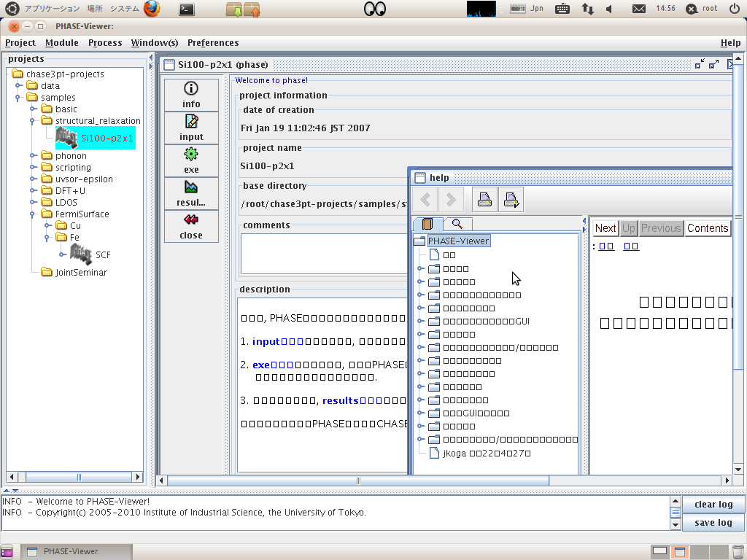
Task: Click the clear log button
Action: (x=713, y=505)
